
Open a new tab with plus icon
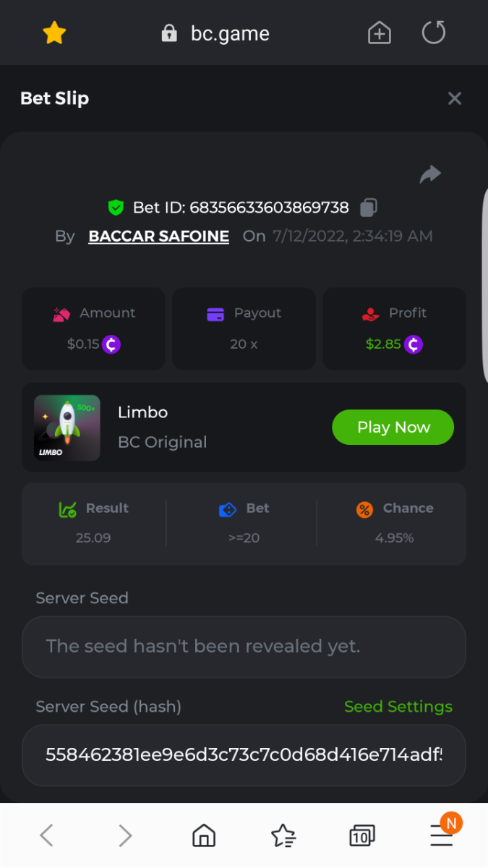point(380,33)
